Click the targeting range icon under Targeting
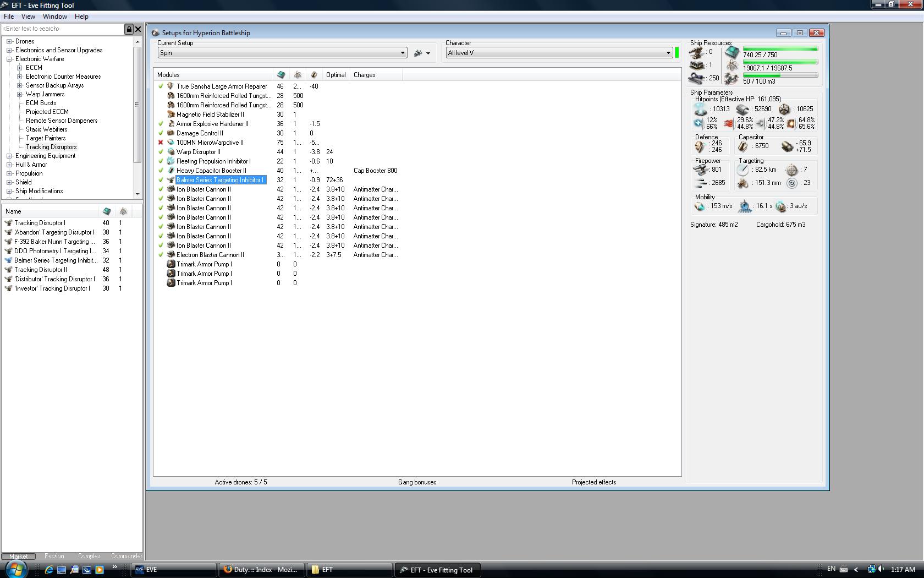 pyautogui.click(x=743, y=170)
